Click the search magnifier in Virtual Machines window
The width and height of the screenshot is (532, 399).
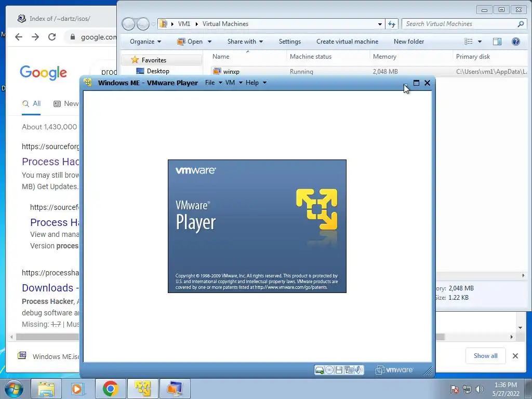click(x=521, y=24)
